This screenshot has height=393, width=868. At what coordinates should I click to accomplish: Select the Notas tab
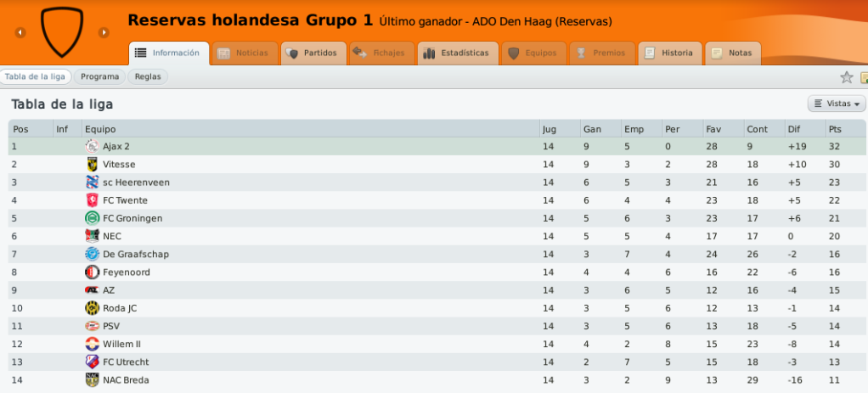point(732,53)
